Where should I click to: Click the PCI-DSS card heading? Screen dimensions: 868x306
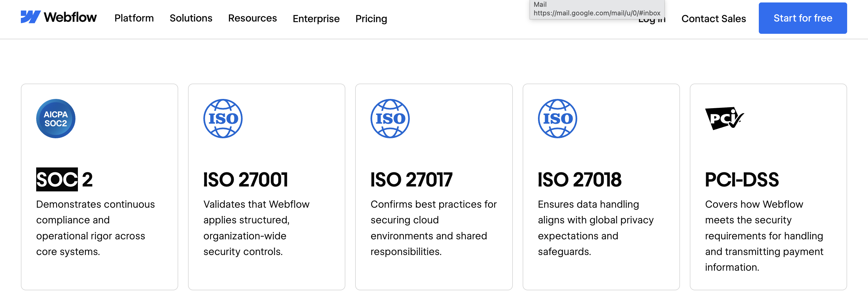click(742, 179)
